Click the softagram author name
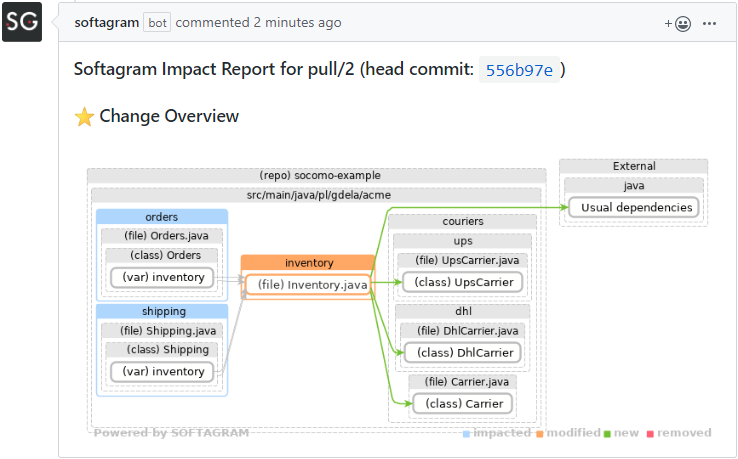The height and width of the screenshot is (459, 738). coord(106,23)
